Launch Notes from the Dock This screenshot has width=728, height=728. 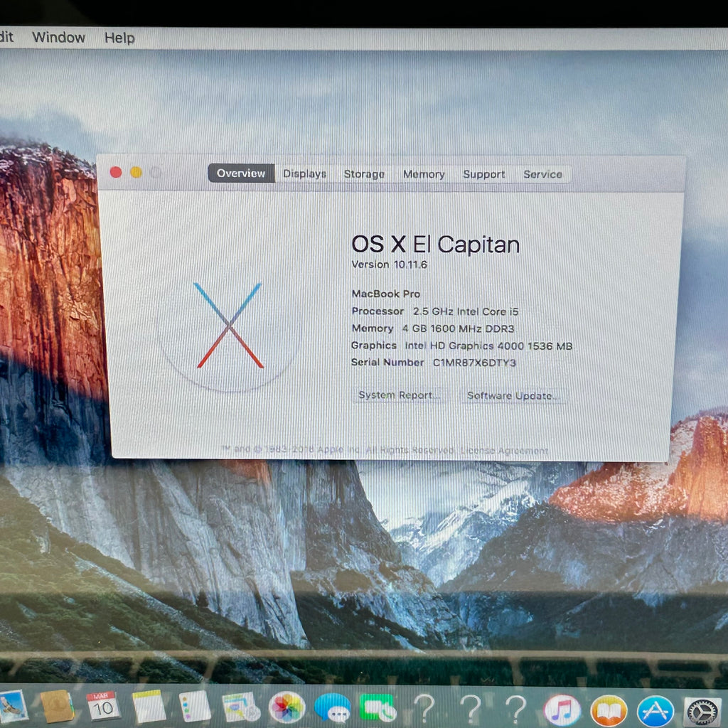click(149, 707)
